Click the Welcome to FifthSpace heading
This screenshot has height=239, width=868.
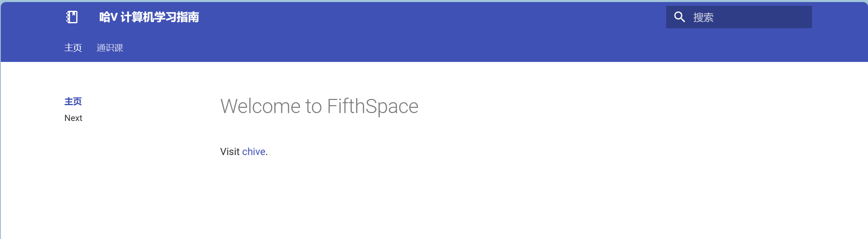[x=319, y=106]
